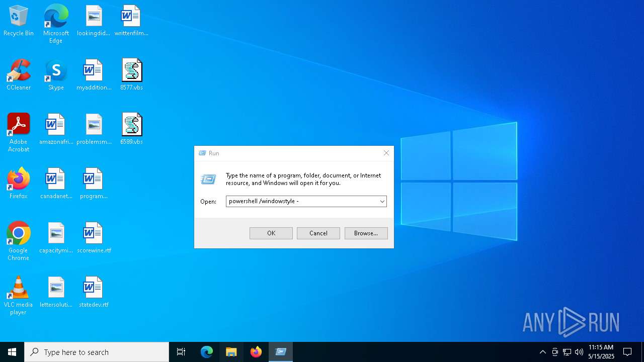
Task: Select the problemsm... image file icon
Action: coord(94,129)
